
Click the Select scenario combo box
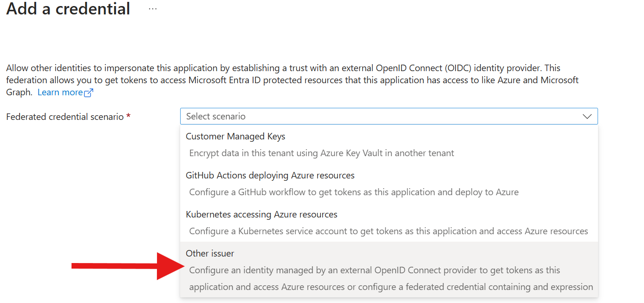click(x=389, y=116)
